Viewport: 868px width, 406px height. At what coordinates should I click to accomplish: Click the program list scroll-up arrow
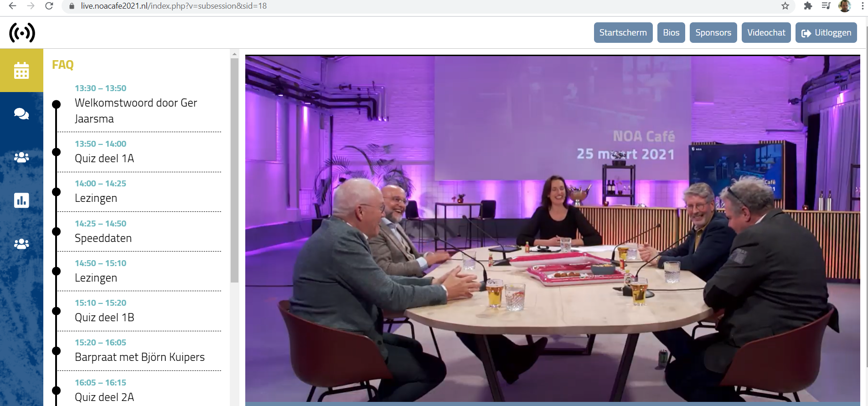(x=234, y=54)
